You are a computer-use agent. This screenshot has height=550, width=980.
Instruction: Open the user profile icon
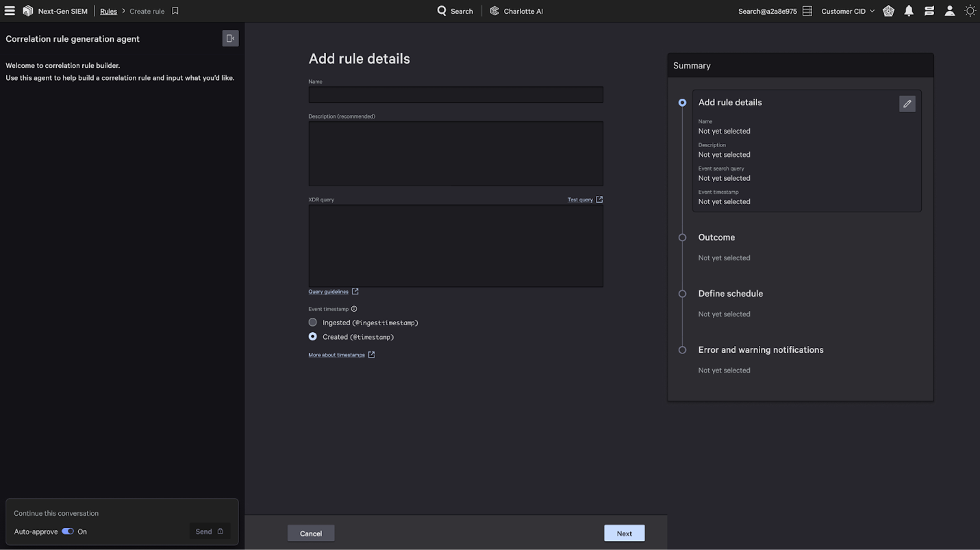(x=949, y=11)
